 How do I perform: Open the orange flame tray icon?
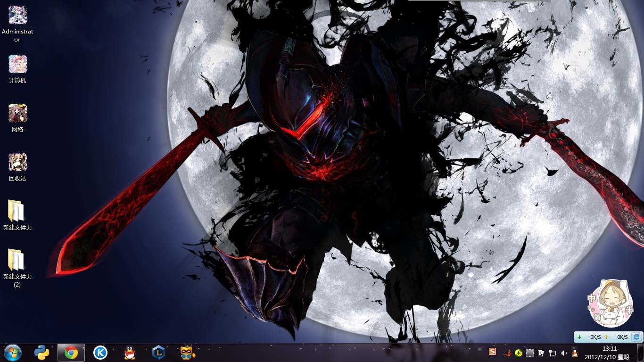point(508,353)
